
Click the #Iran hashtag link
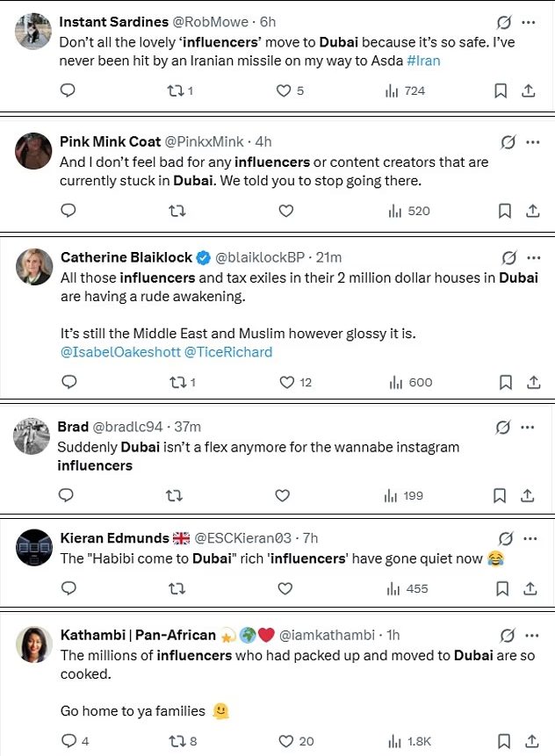[424, 61]
